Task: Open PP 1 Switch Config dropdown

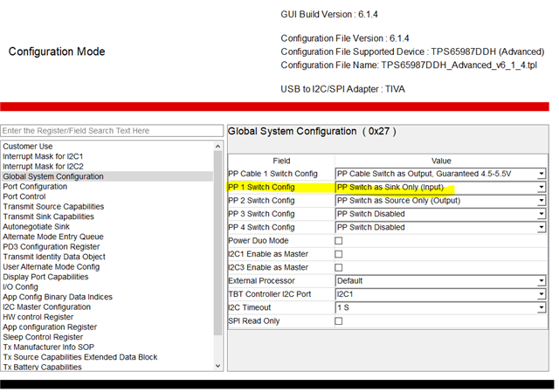Action: 440,187
